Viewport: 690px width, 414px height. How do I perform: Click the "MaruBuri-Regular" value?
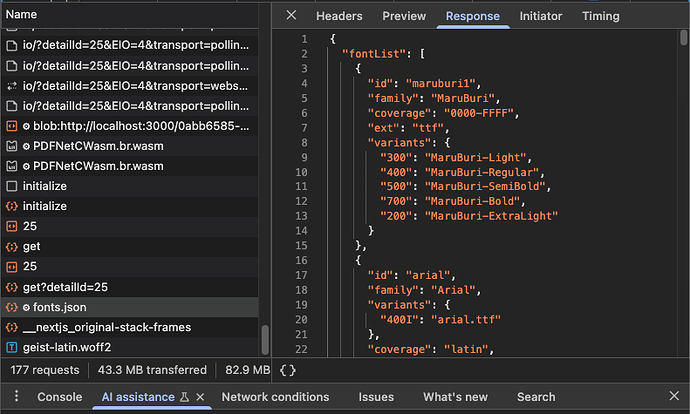pyautogui.click(x=482, y=172)
